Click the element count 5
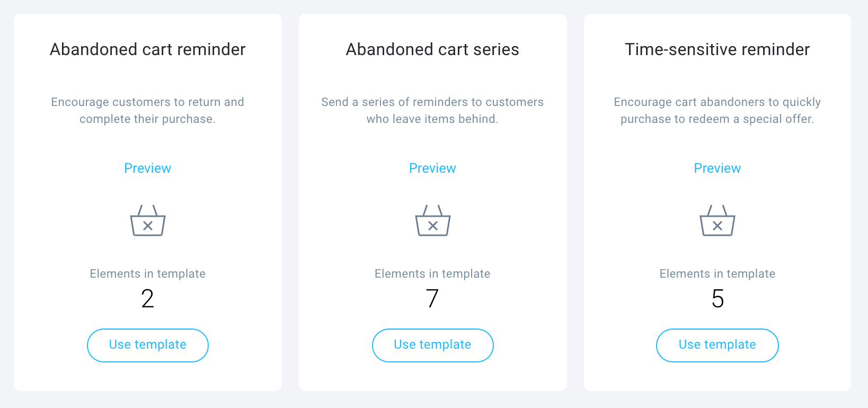Image resolution: width=868 pixels, height=408 pixels. click(x=718, y=298)
